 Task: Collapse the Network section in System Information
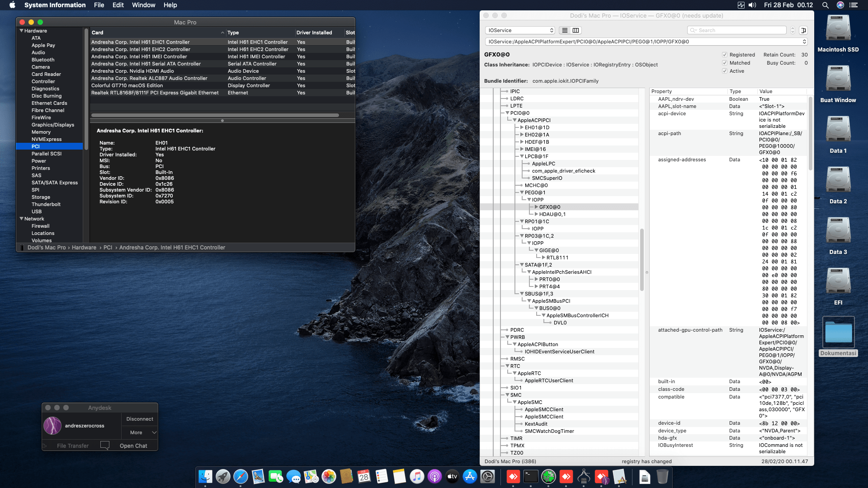(21, 219)
